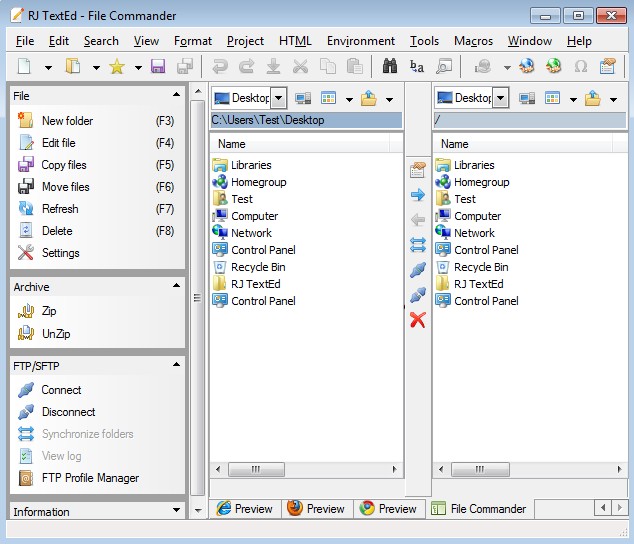Collapse the FTP/SFTP sidebar section

coord(176,365)
